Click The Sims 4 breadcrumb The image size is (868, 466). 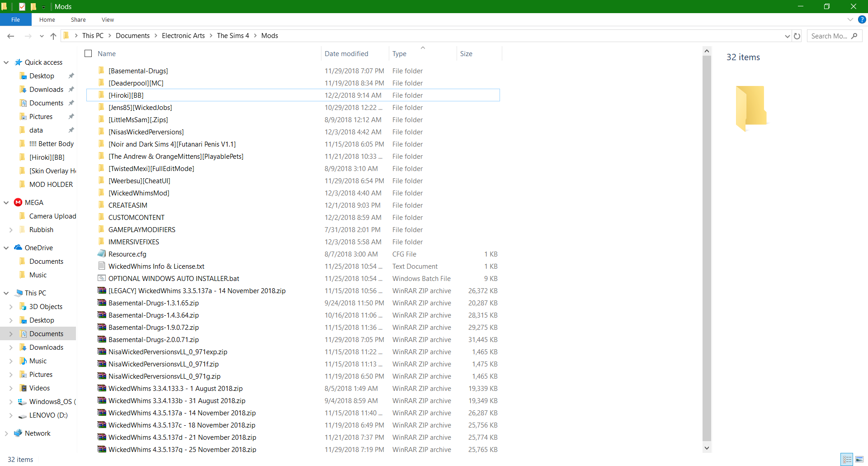point(233,36)
